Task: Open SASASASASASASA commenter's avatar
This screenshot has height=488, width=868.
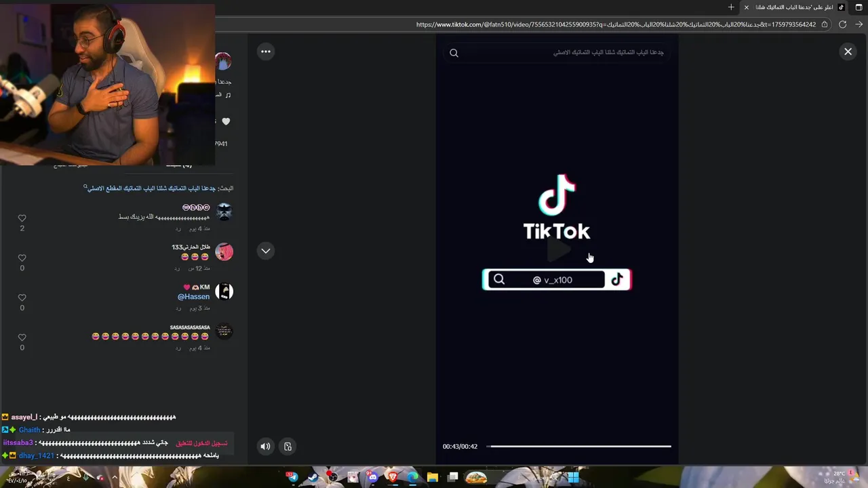Action: coord(224,331)
